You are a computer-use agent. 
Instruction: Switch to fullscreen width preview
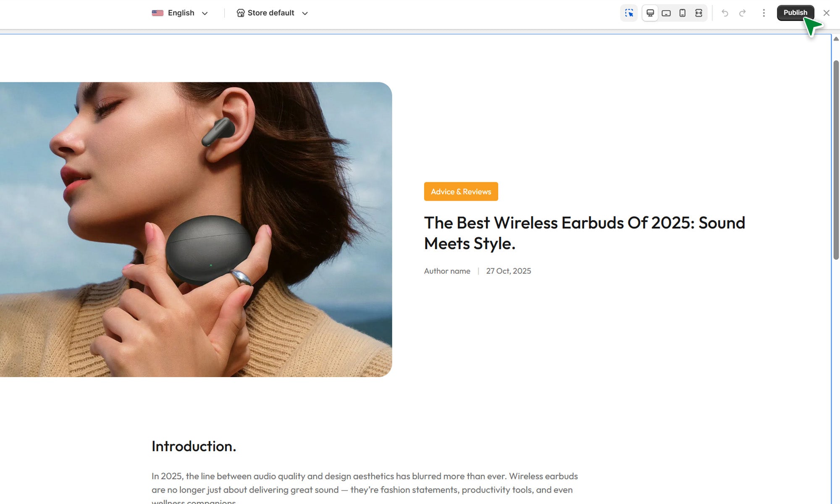pyautogui.click(x=698, y=13)
